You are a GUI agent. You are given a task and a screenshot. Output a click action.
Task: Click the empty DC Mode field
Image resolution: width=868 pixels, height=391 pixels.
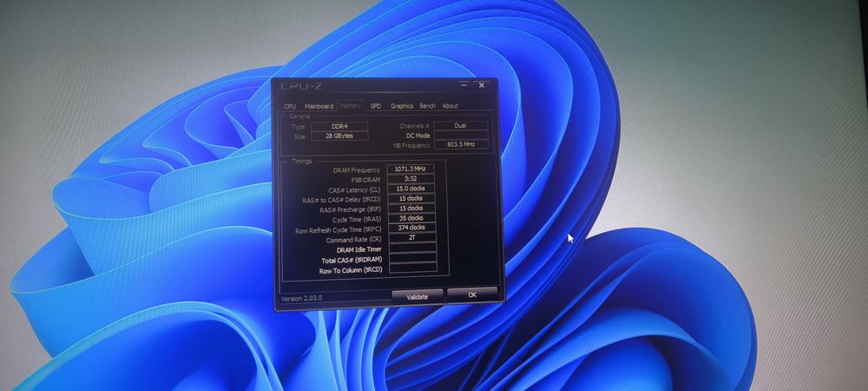click(461, 136)
